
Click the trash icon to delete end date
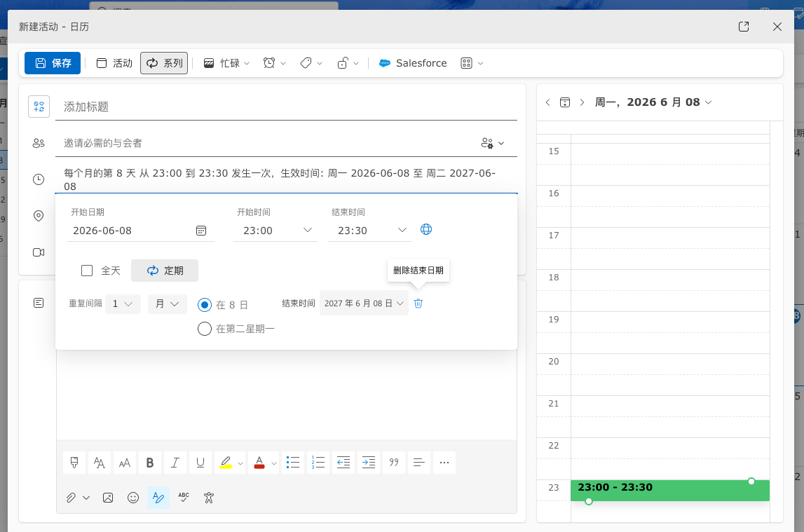tap(418, 303)
